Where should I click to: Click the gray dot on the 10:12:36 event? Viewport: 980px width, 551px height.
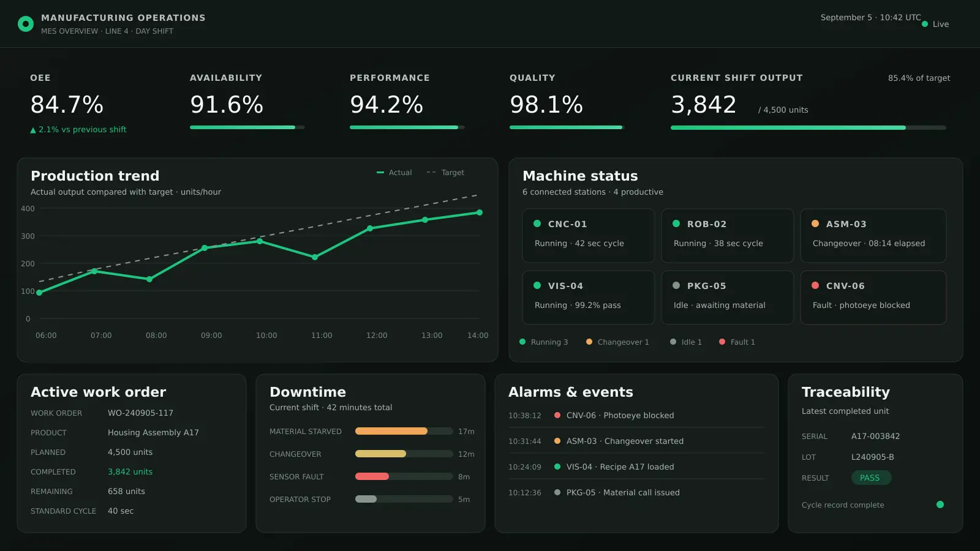tap(557, 492)
